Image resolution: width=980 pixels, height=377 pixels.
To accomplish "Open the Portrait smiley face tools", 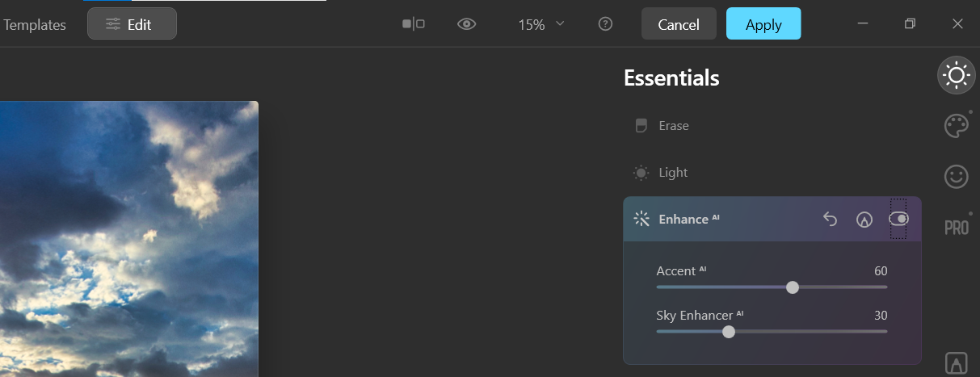I will pyautogui.click(x=957, y=176).
